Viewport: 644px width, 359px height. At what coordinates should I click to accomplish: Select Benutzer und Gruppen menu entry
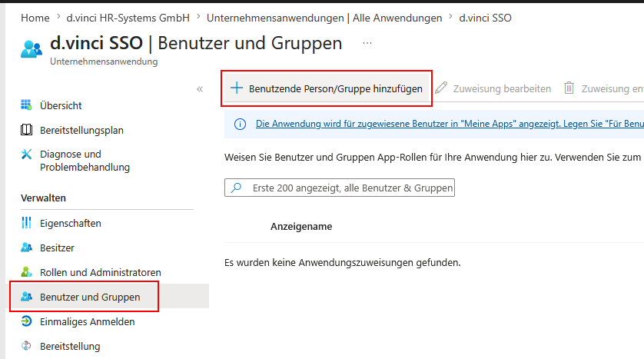pyautogui.click(x=90, y=297)
